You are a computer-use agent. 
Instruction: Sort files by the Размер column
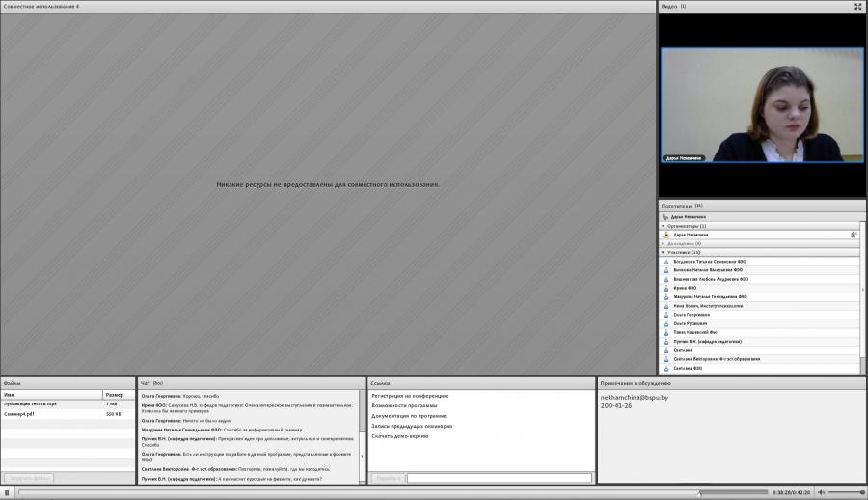tap(119, 395)
